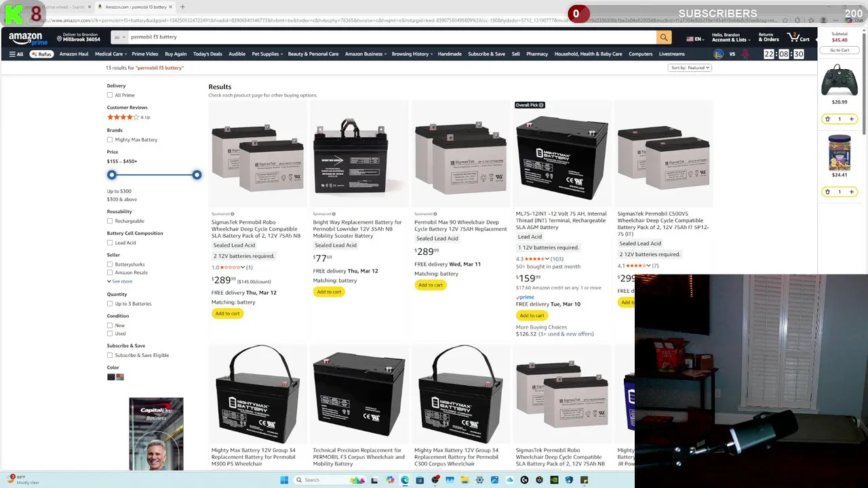Viewport: 868px width, 488px height.
Task: Open Settings gear in taskbar
Action: [479, 480]
